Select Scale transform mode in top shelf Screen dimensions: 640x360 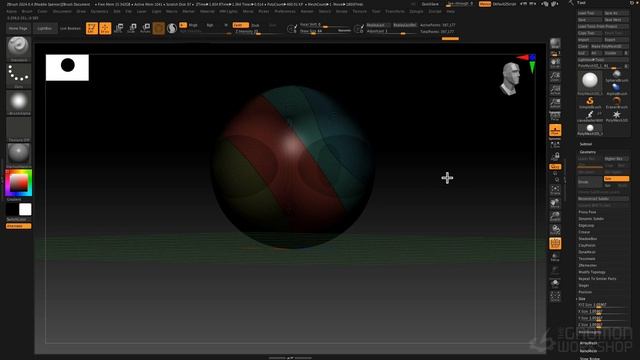(132, 28)
